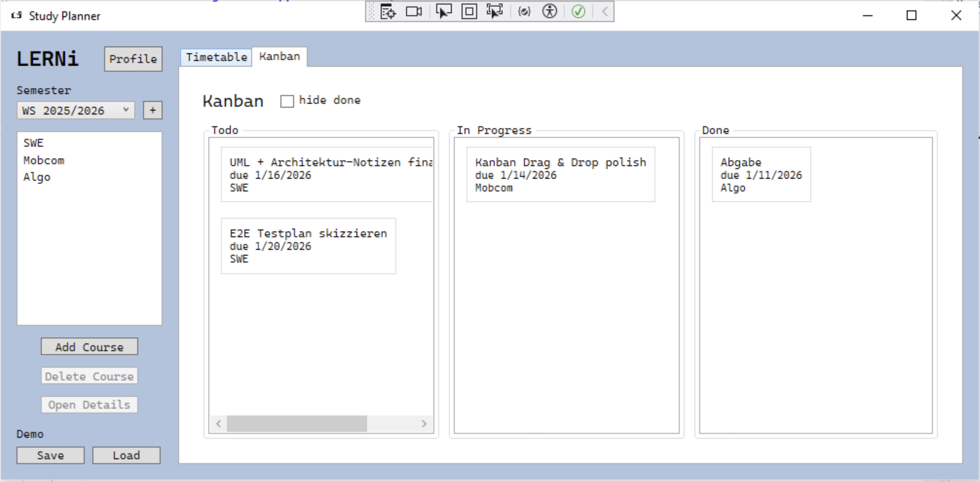The height and width of the screenshot is (482, 980).
Task: Activate the Select Element cursor tool
Action: click(443, 12)
